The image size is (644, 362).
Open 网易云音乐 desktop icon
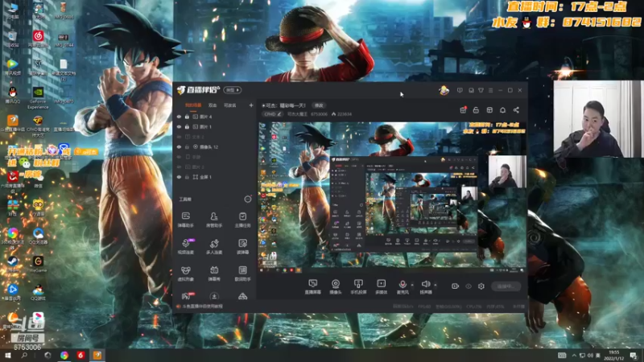click(38, 39)
